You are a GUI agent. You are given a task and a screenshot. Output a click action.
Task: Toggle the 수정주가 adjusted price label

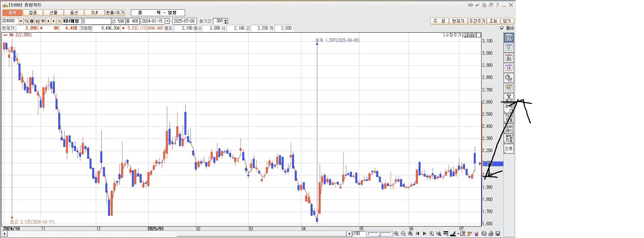click(x=453, y=35)
